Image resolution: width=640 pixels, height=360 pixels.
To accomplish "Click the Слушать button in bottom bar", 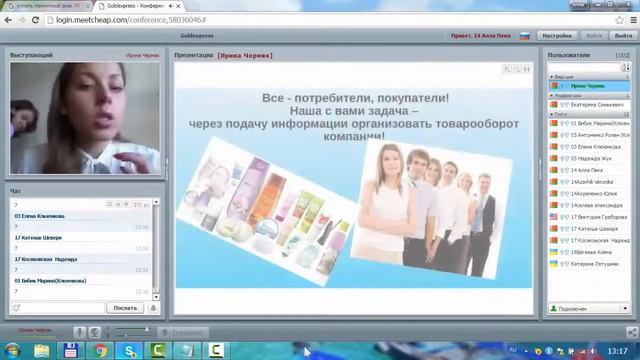I will tap(183, 333).
